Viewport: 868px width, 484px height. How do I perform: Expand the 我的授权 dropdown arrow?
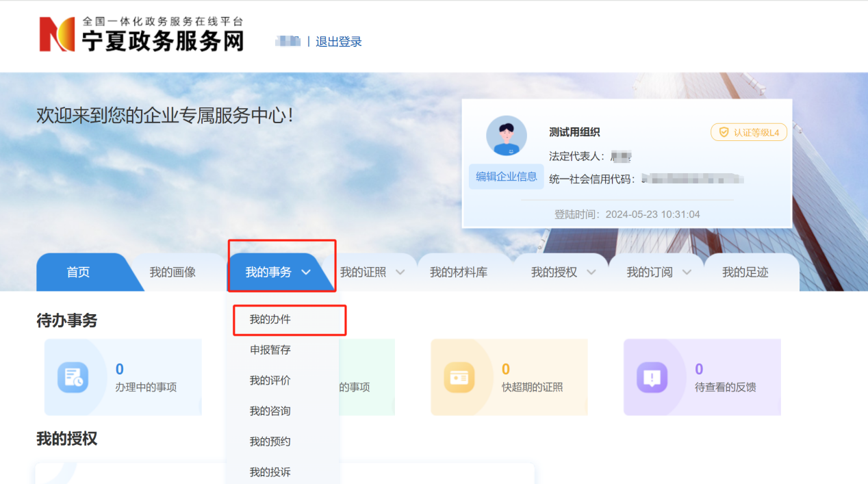(591, 272)
